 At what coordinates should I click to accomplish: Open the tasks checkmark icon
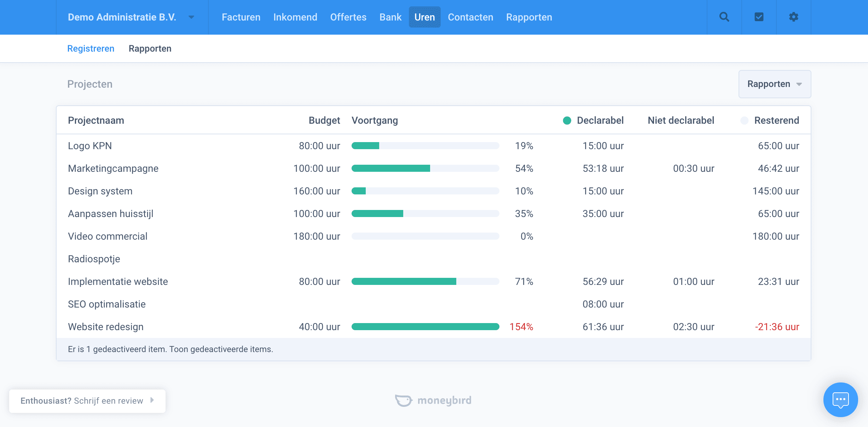759,17
